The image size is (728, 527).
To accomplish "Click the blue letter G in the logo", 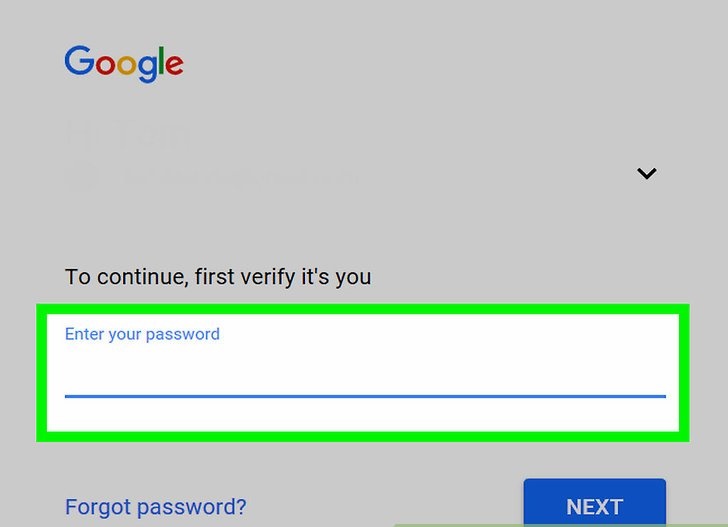I will (78, 62).
